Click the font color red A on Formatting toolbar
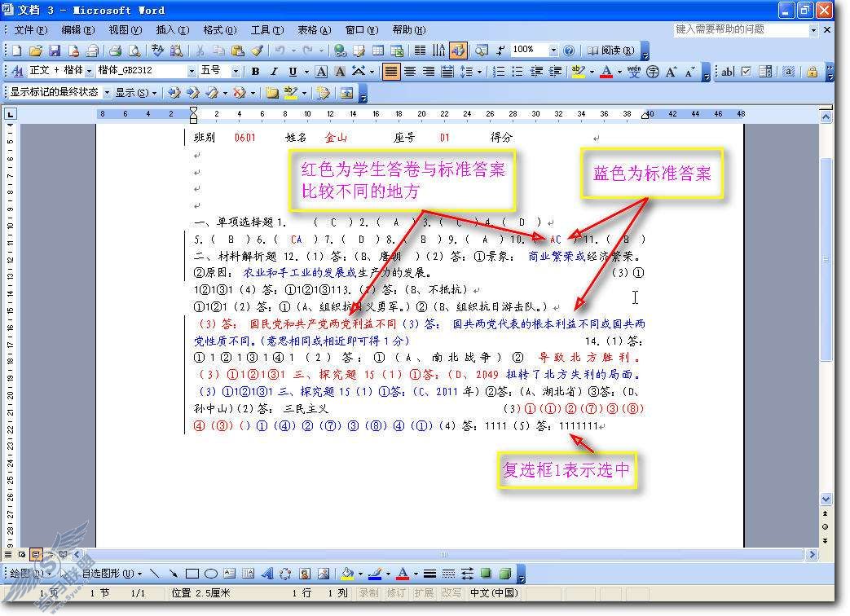The height and width of the screenshot is (616, 850). [x=606, y=71]
